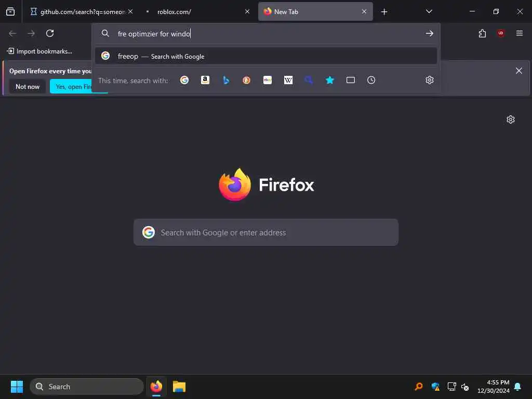This screenshot has width=532, height=399.
Task: Close the New Tab tab
Action: tap(364, 11)
